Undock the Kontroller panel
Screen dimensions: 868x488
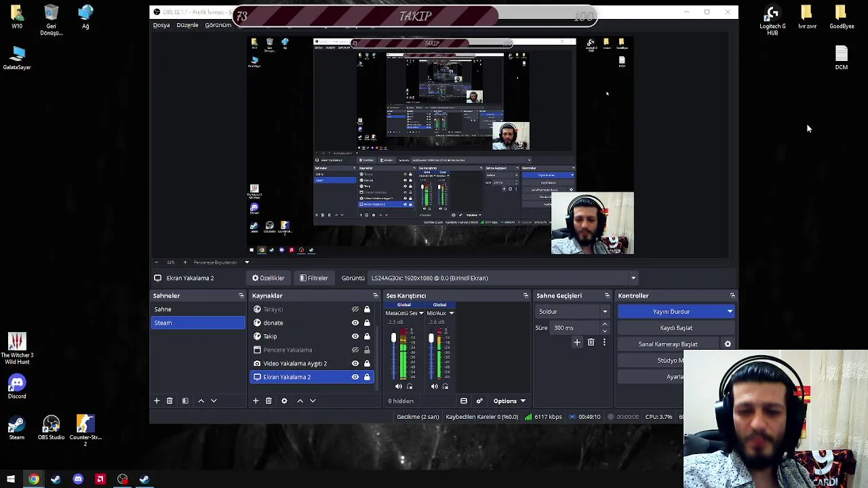[x=732, y=296]
